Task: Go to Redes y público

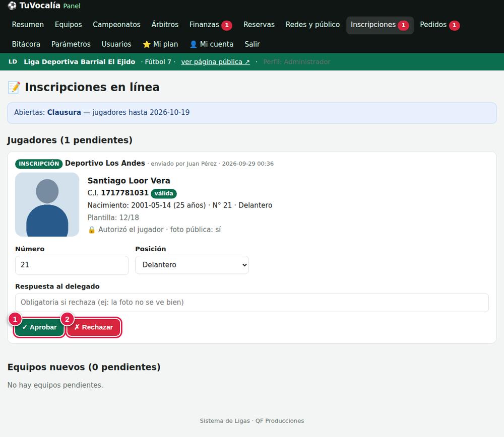Action: (312, 25)
